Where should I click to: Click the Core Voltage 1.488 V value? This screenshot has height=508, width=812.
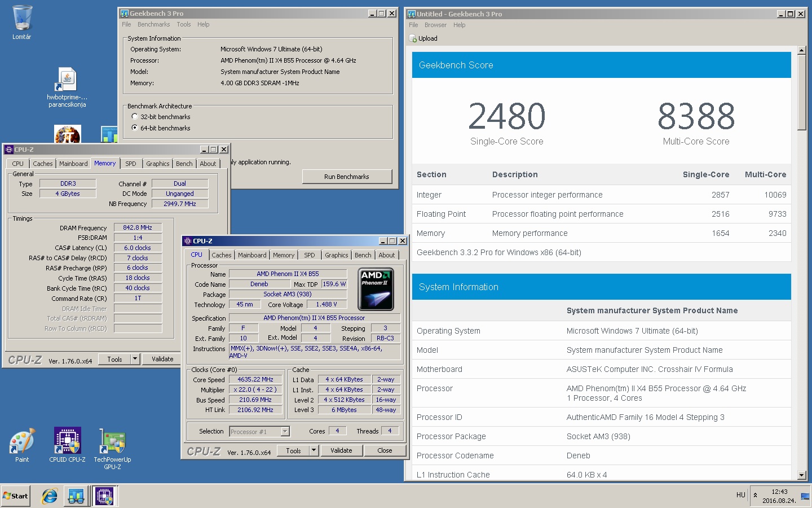(x=326, y=305)
